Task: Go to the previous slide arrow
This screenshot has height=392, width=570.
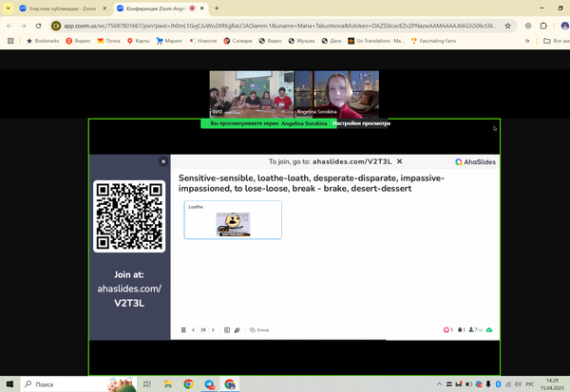Action: click(x=194, y=329)
